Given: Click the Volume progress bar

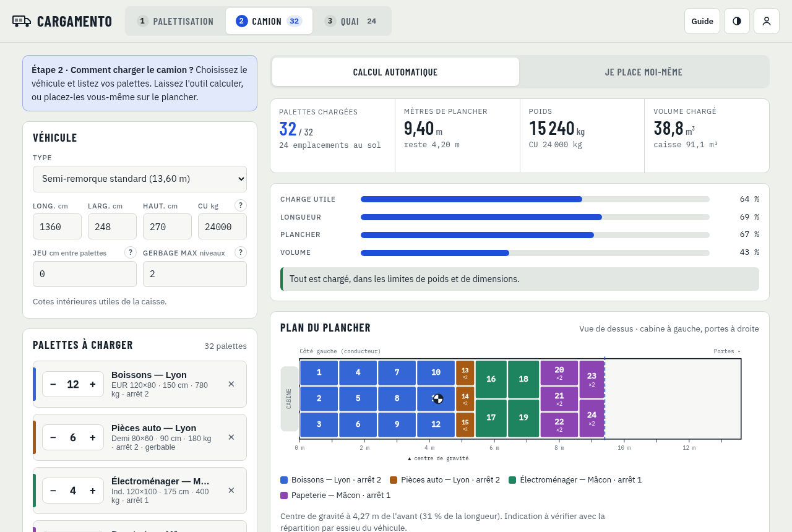Looking at the screenshot, I should point(535,252).
